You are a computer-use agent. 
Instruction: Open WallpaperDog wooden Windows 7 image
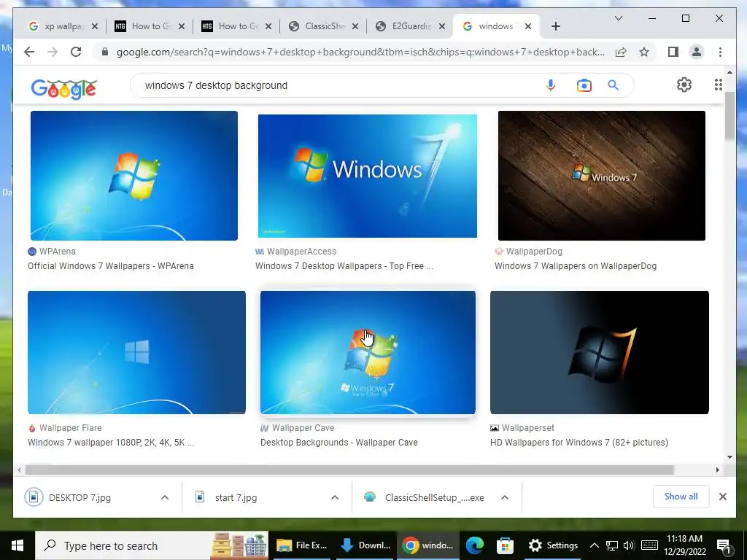pyautogui.click(x=602, y=176)
